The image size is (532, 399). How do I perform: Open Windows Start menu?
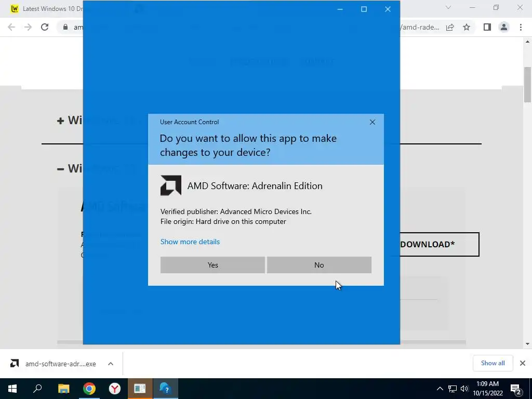coord(12,389)
